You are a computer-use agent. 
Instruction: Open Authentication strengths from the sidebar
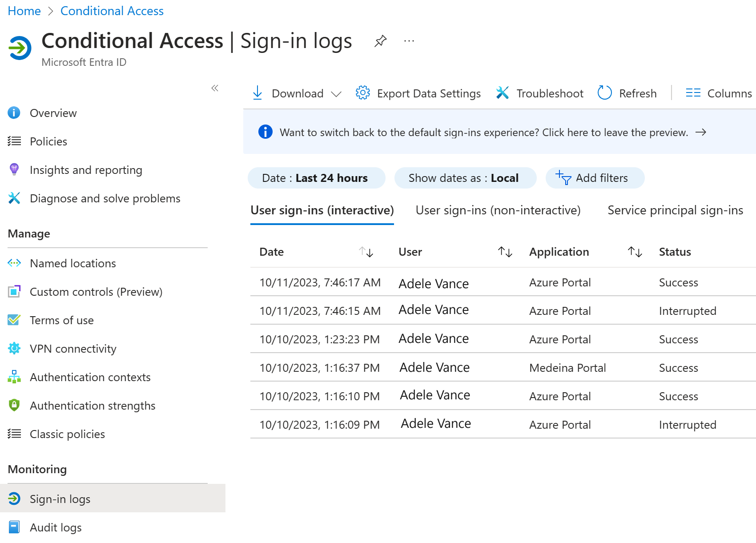(92, 405)
